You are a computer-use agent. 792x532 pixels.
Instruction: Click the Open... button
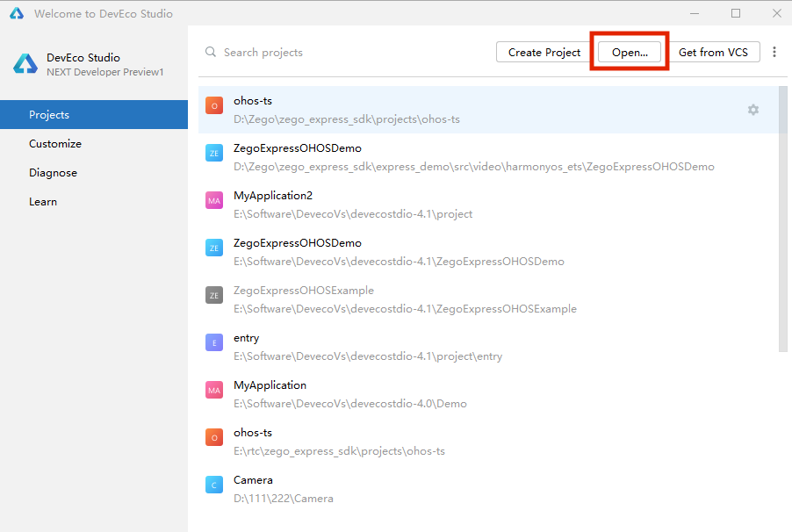630,53
